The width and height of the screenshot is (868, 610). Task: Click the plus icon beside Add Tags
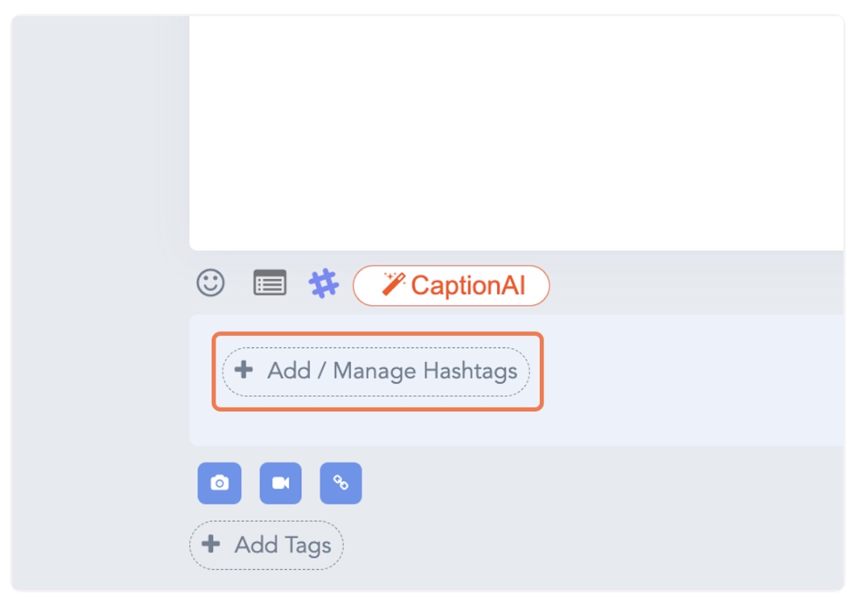[x=211, y=544]
